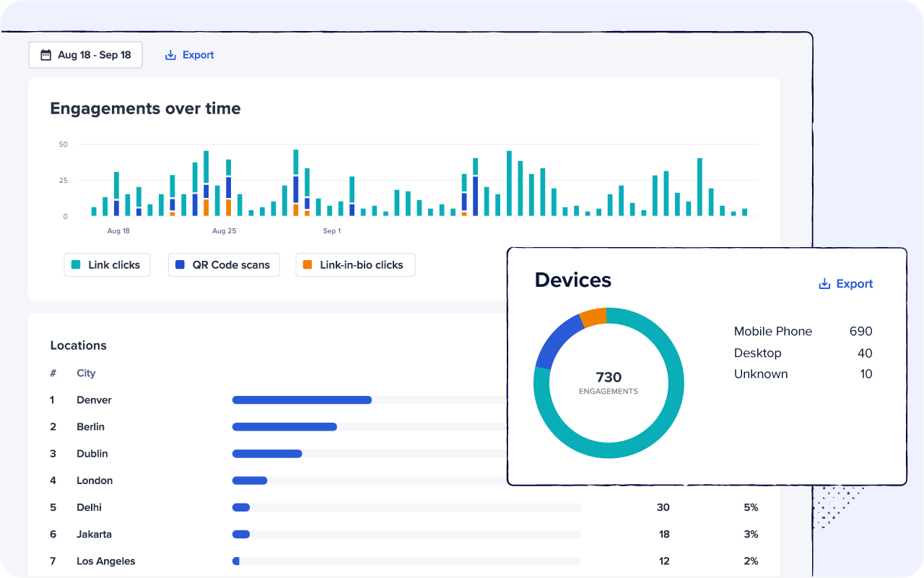924x578 pixels.
Task: Click the Mobile Phone device entry
Action: 772,332
